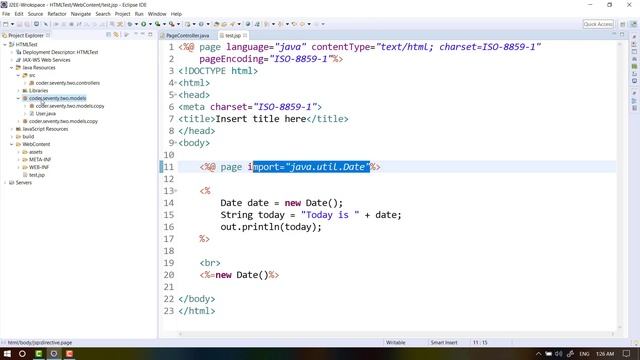The width and height of the screenshot is (640, 360).
Task: Click the Quick Access search field
Action: [598, 24]
